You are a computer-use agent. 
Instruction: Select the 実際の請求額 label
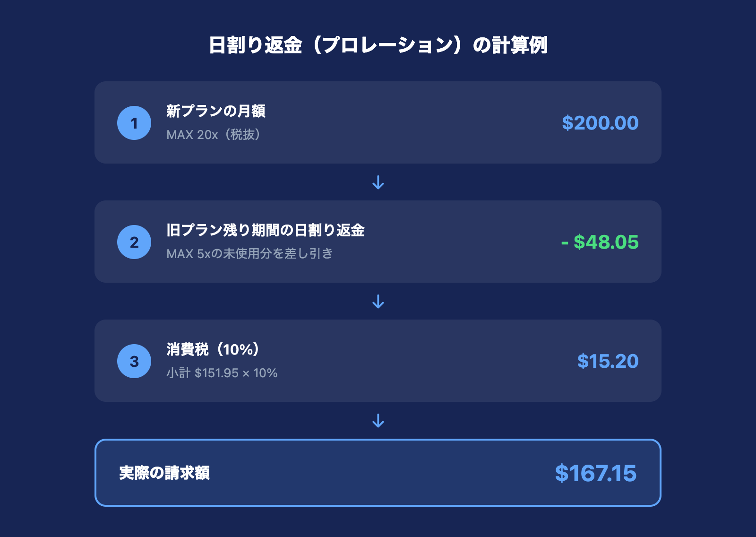164,473
